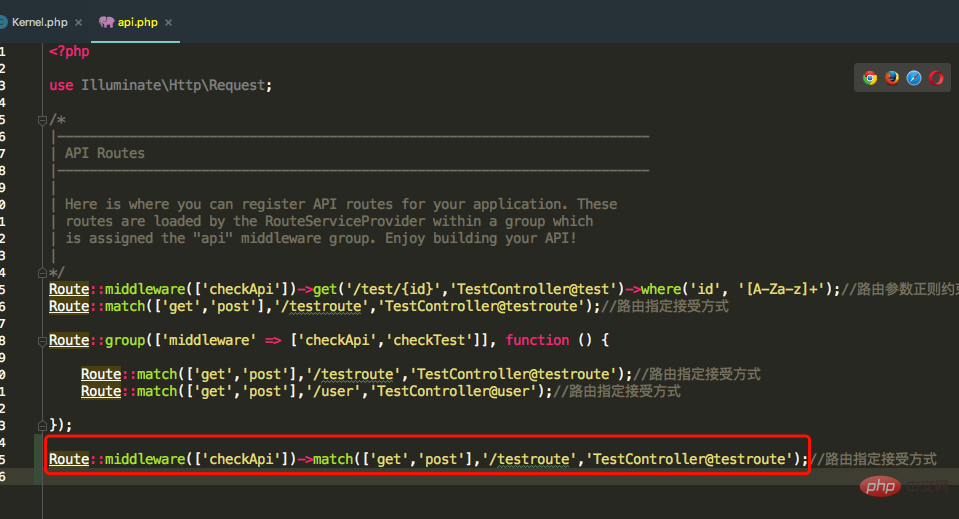
Task: Close the Kernel.php tab
Action: [x=78, y=21]
